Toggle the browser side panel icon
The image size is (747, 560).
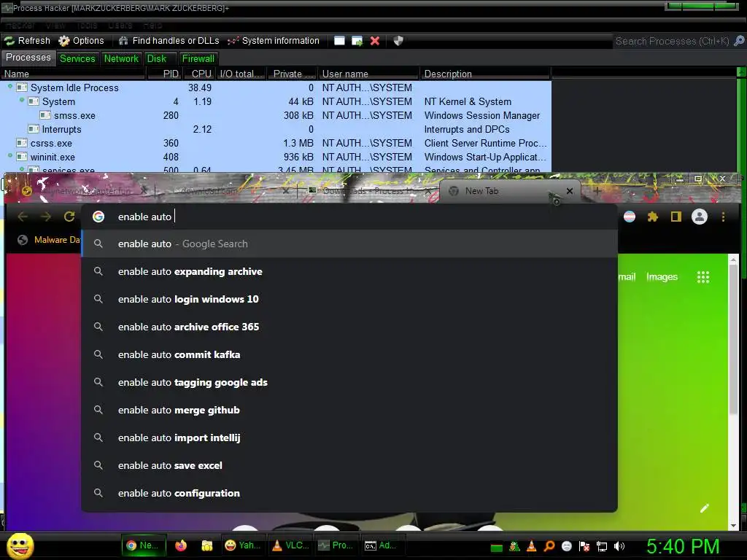676,217
